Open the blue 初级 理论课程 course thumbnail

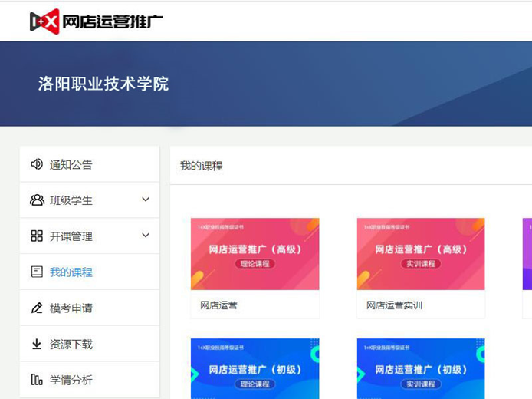point(255,368)
